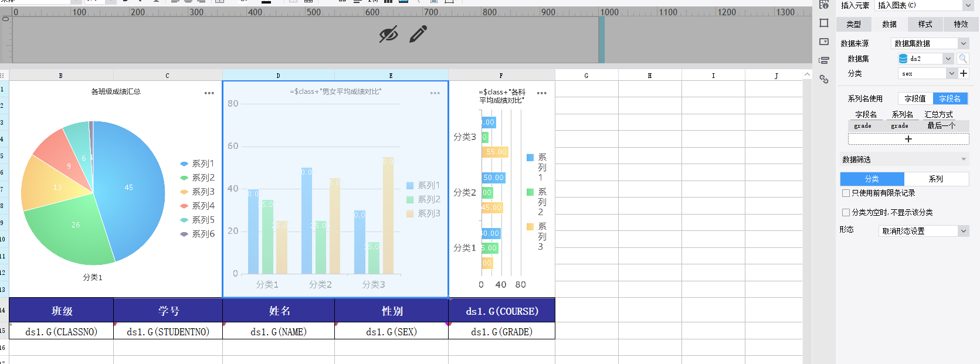This screenshot has height=364, width=980.
Task: Add a series row with the plus button
Action: tap(908, 139)
